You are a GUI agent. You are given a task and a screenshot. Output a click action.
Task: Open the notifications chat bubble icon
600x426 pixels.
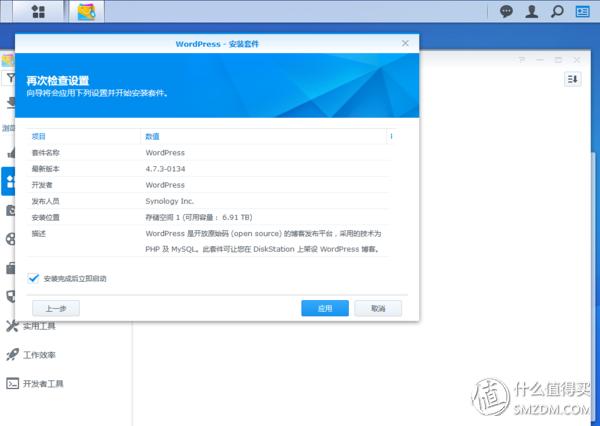coord(506,11)
